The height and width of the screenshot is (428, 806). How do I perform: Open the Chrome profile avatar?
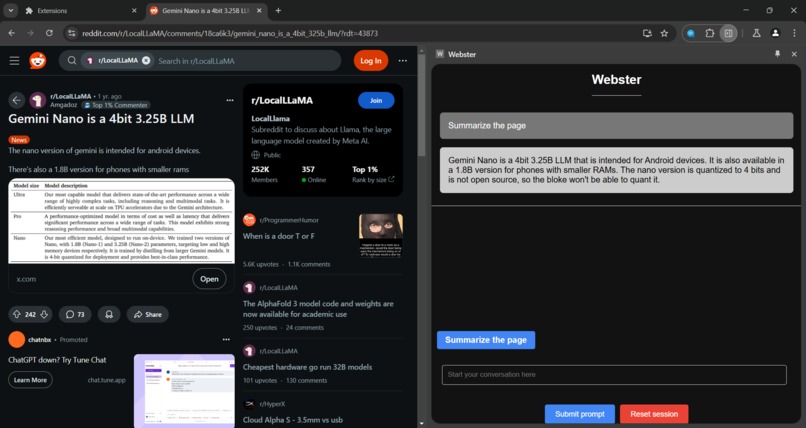[775, 33]
